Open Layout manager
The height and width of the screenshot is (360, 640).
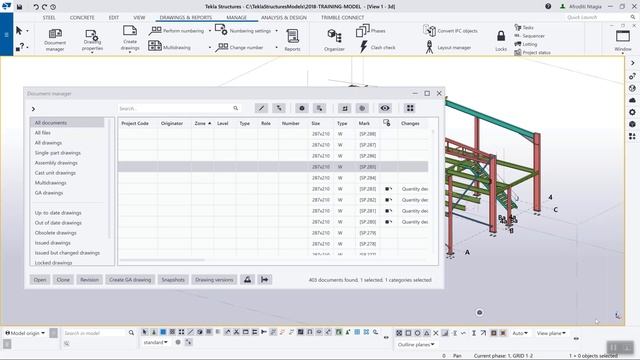pyautogui.click(x=448, y=47)
